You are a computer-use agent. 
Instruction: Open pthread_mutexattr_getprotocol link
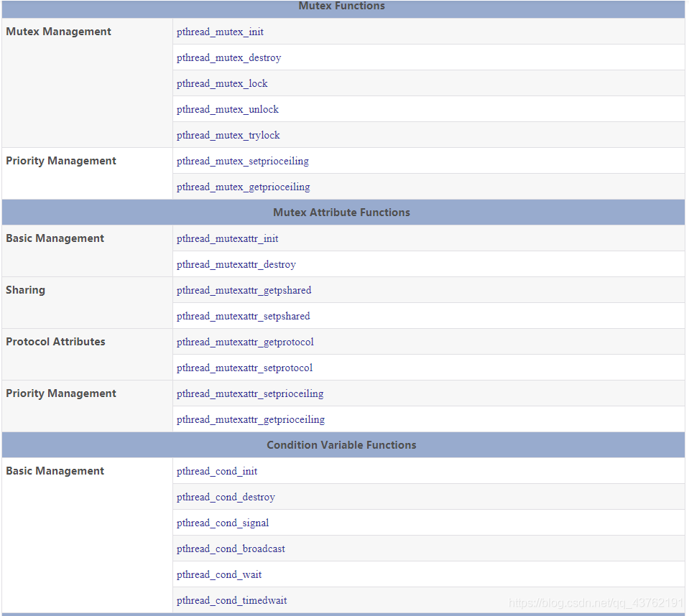[245, 342]
